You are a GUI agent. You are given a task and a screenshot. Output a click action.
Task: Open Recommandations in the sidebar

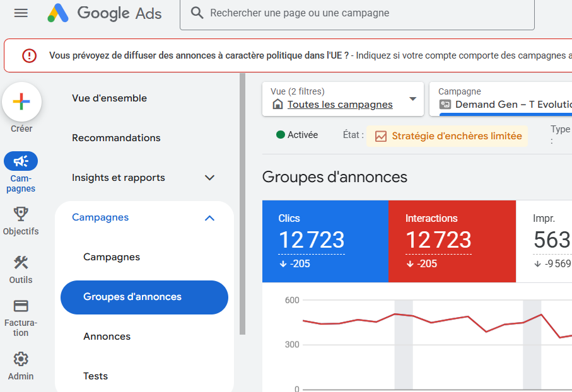[x=116, y=138]
